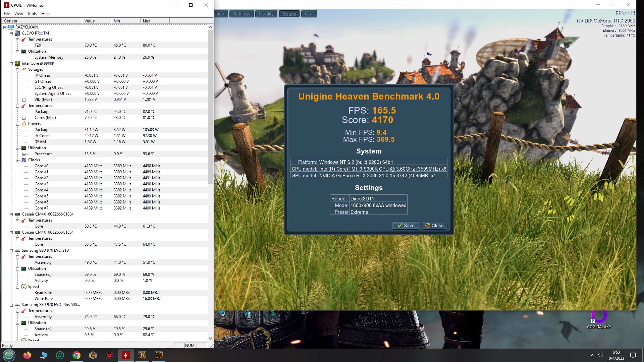Select the motherboard icon beside CLEVO P7xxTM1
The width and height of the screenshot is (644, 362).
[17, 33]
